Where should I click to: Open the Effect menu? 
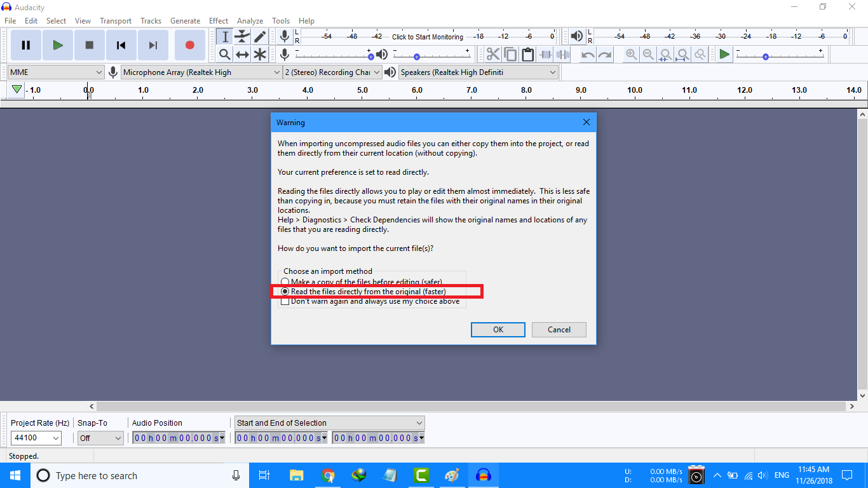219,21
